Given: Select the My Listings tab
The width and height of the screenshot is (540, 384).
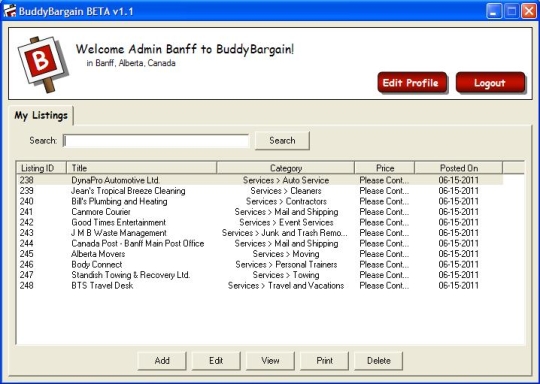Looking at the screenshot, I should tap(41, 115).
